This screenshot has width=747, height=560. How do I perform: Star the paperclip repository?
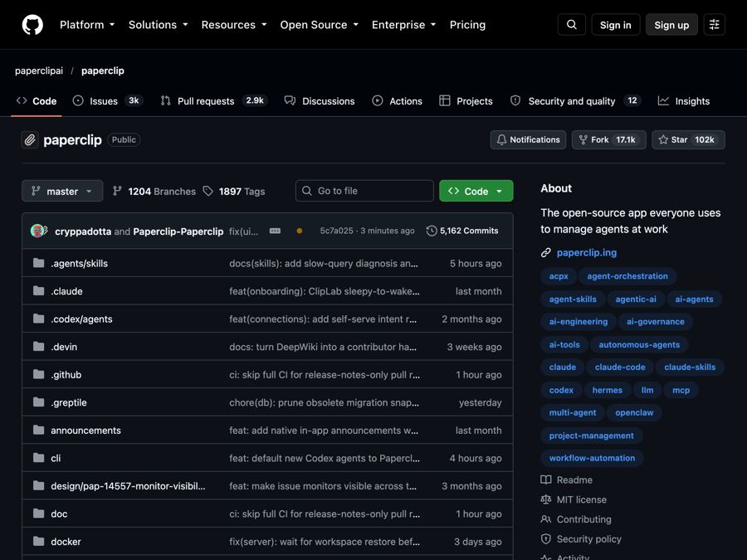688,140
